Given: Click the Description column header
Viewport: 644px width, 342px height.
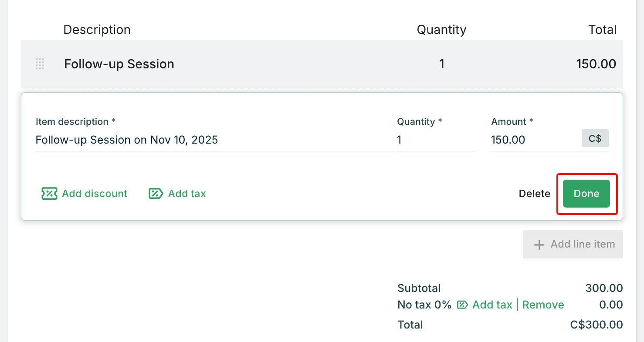Looking at the screenshot, I should click(97, 30).
